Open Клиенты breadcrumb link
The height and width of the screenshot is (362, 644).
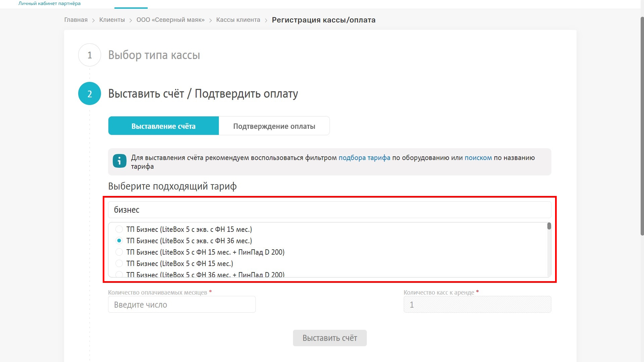(x=112, y=20)
